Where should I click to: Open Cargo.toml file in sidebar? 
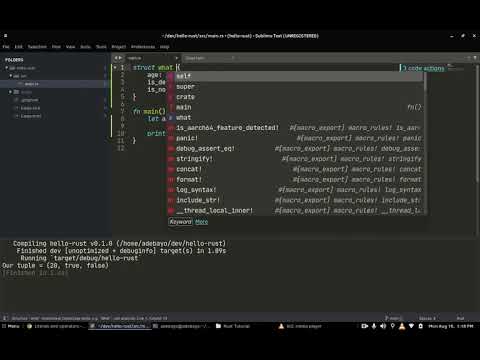31,116
